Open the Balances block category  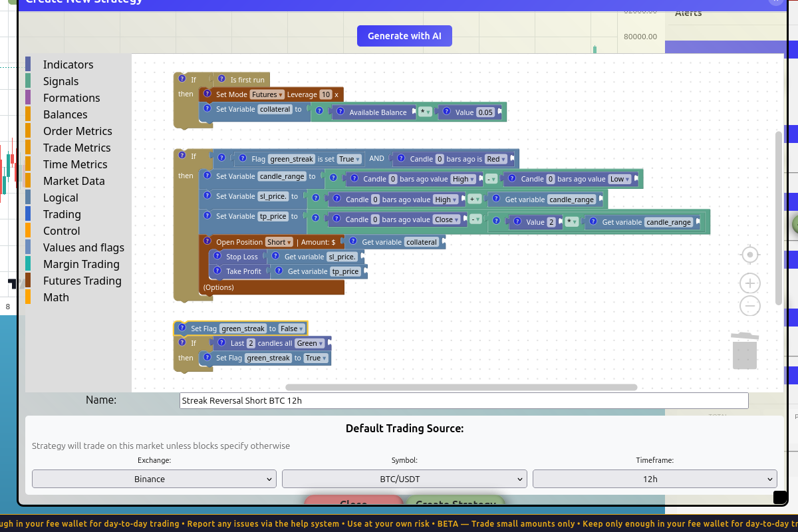[65, 114]
